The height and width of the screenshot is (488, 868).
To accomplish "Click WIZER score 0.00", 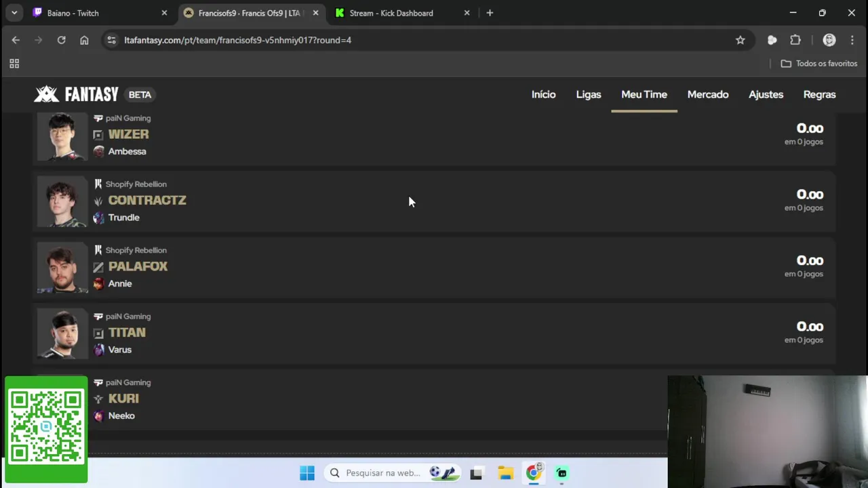I will tap(810, 128).
